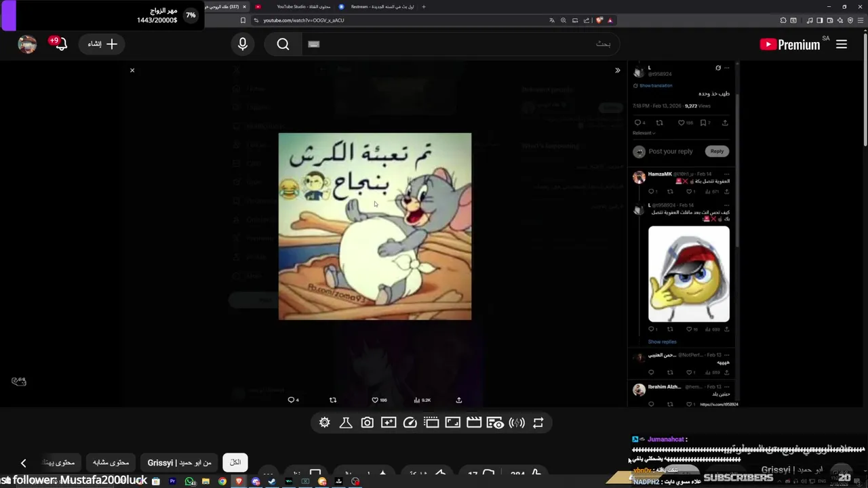Toggle the loop repeat icon
Viewport: 868px width, 488px height.
(538, 423)
